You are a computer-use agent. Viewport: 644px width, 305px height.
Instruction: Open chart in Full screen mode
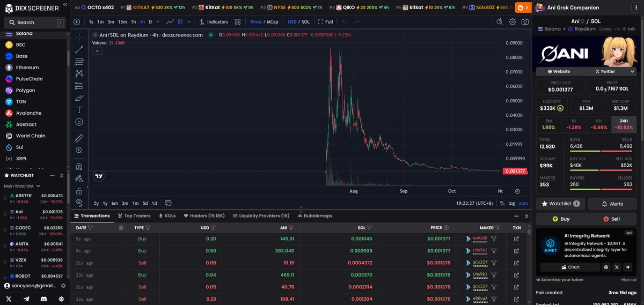(x=325, y=22)
